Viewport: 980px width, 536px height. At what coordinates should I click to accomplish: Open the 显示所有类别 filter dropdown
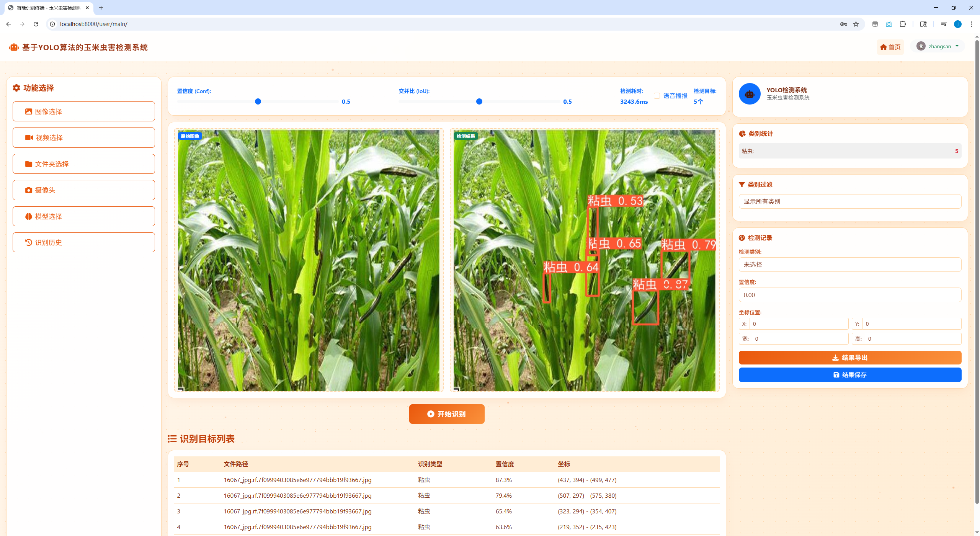[x=849, y=201]
